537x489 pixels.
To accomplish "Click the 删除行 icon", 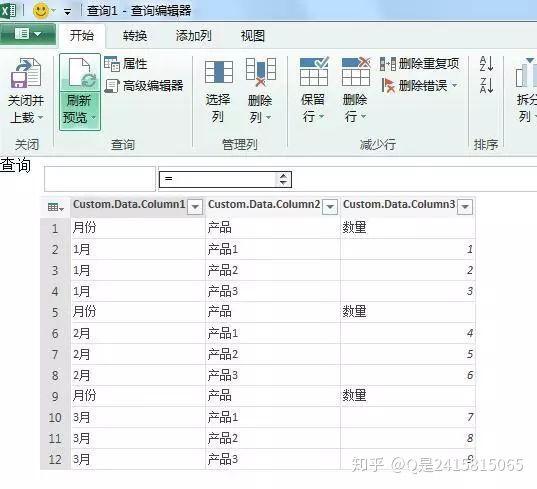I will point(356,71).
